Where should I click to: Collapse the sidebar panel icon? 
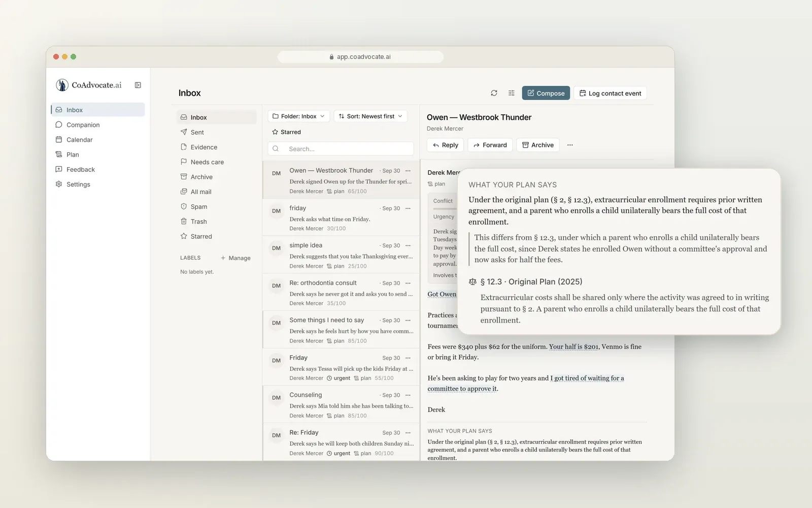point(138,85)
